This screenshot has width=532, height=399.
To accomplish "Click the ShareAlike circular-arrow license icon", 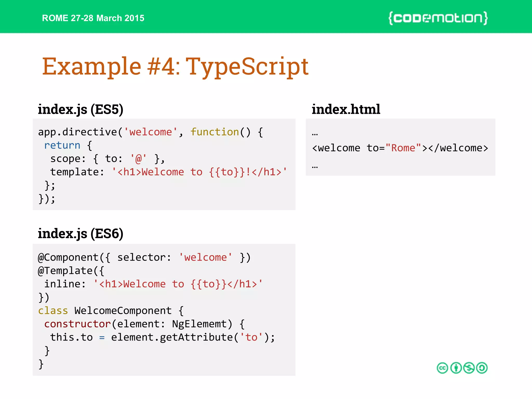I will click(482, 368).
